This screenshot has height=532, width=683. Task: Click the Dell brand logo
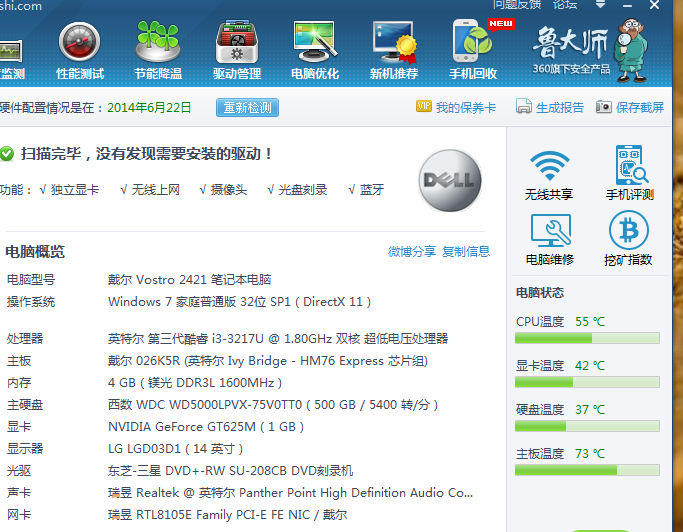pyautogui.click(x=450, y=180)
